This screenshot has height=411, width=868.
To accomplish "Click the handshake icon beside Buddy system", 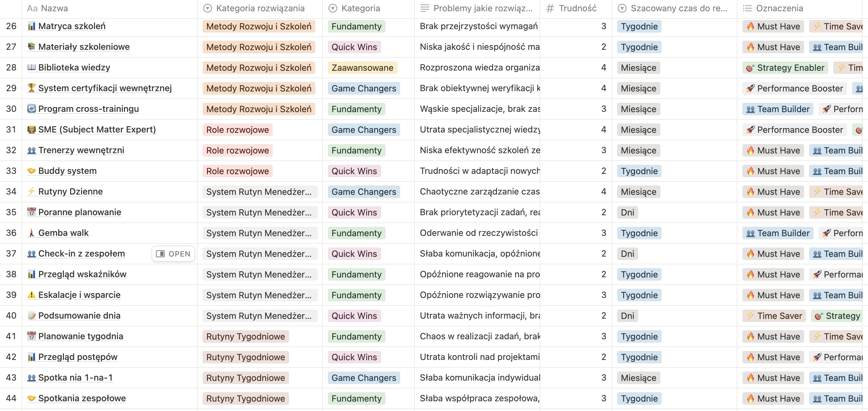I will coord(31,171).
